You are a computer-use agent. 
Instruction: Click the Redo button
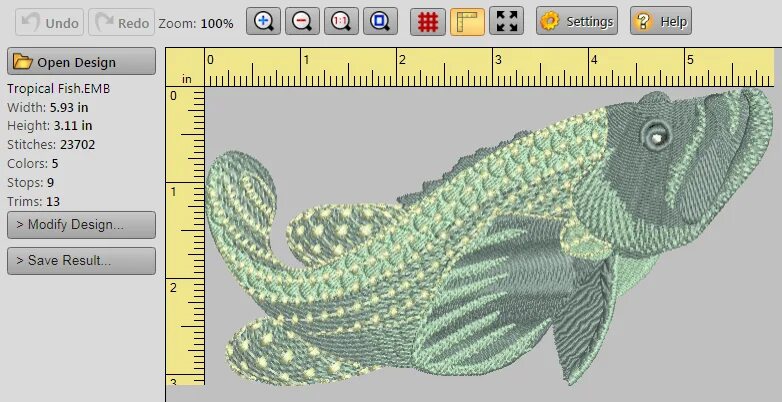[x=122, y=22]
